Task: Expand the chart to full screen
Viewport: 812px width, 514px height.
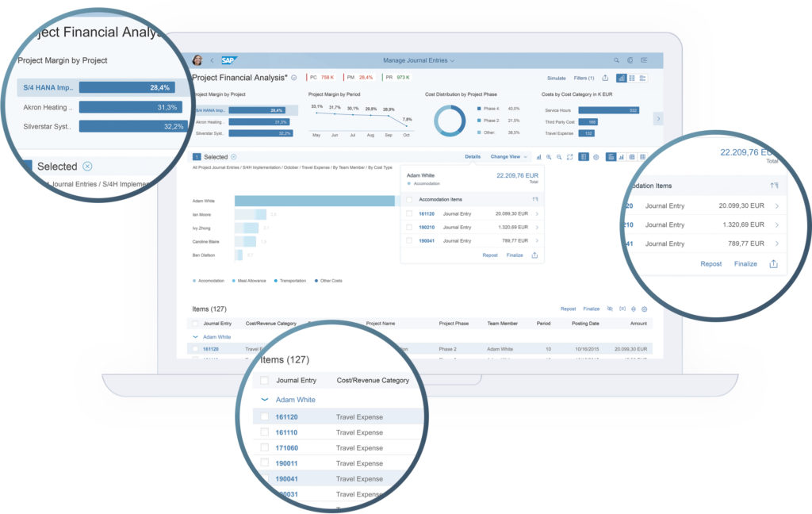Action: point(569,157)
